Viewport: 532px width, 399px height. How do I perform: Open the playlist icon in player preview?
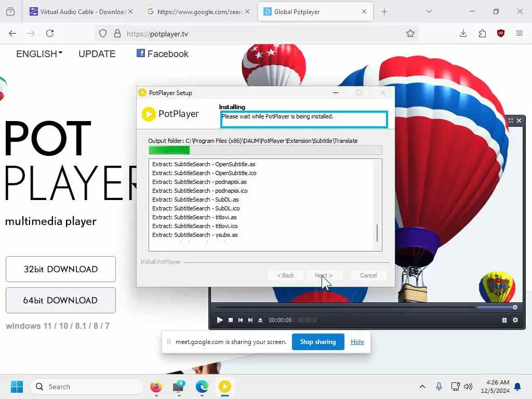coord(504,320)
